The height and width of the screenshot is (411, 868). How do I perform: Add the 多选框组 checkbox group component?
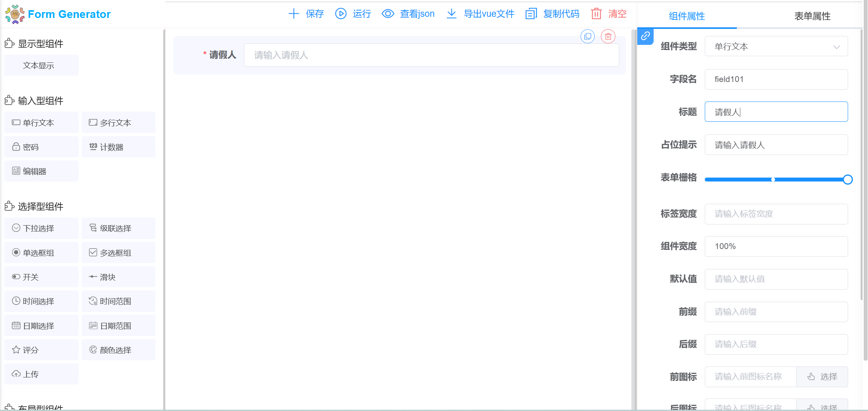(x=118, y=253)
